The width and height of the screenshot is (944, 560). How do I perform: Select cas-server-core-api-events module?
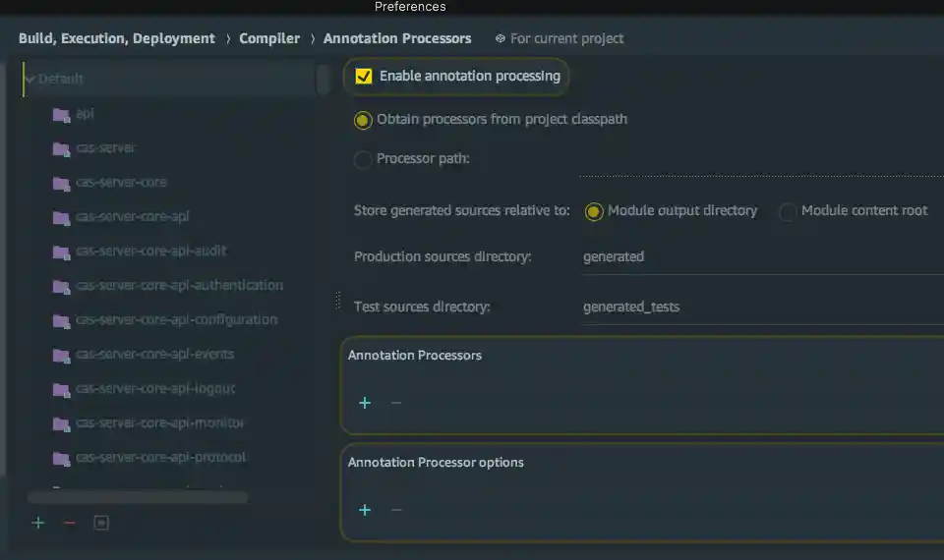pyautogui.click(x=154, y=355)
